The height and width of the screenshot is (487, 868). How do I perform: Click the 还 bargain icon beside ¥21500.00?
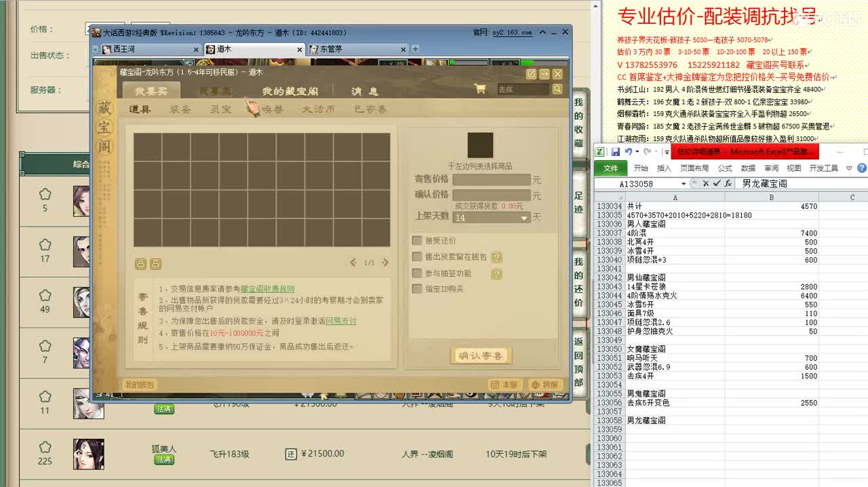(291, 454)
